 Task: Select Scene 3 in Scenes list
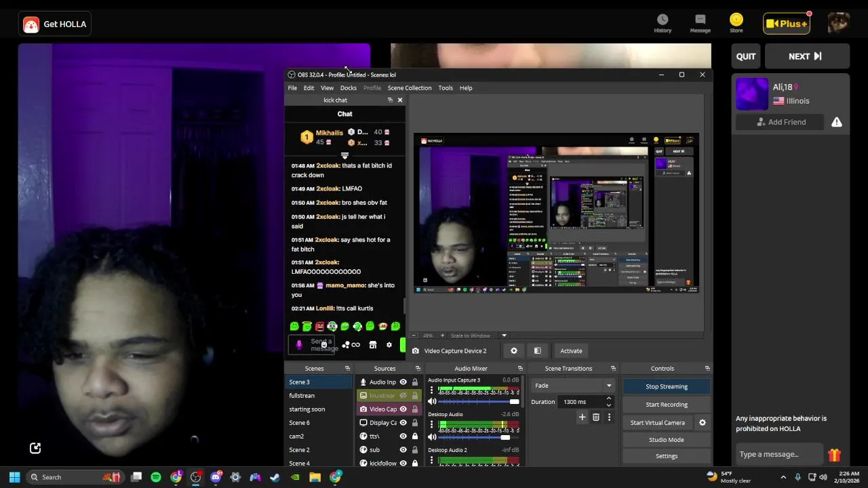(x=319, y=382)
